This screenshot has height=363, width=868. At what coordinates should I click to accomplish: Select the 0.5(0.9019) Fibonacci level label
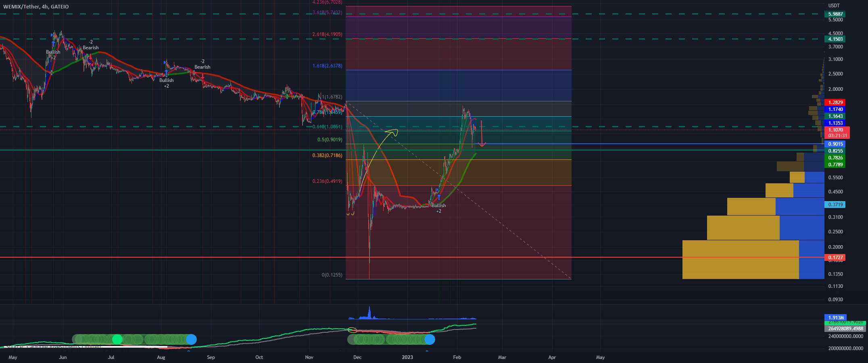point(330,140)
